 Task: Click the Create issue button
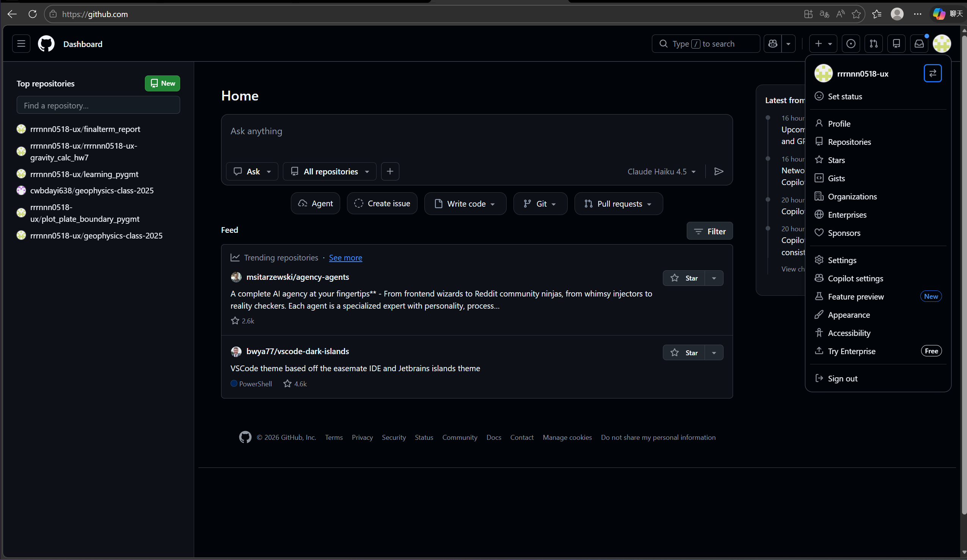click(x=382, y=204)
